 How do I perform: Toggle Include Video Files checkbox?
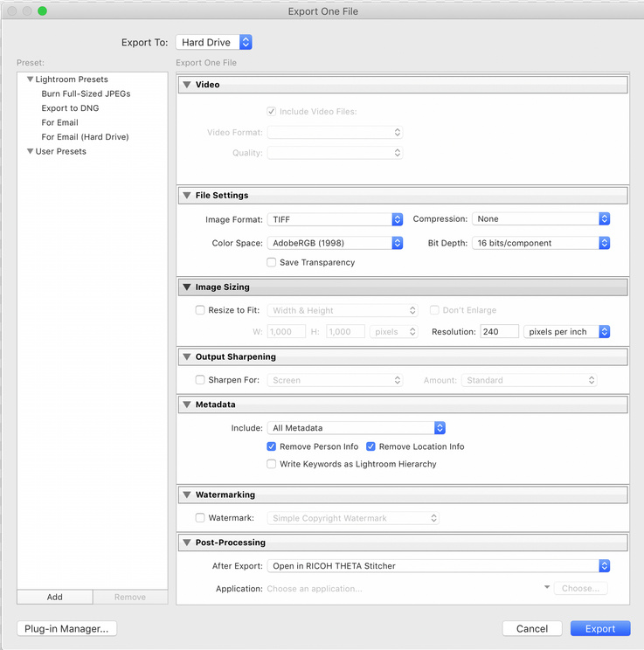coord(271,112)
